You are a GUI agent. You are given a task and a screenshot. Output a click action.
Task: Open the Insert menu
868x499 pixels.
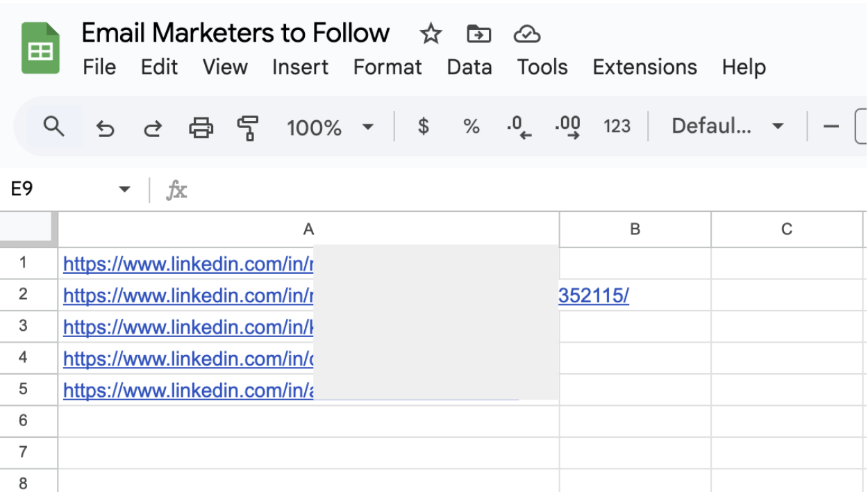[x=300, y=67]
